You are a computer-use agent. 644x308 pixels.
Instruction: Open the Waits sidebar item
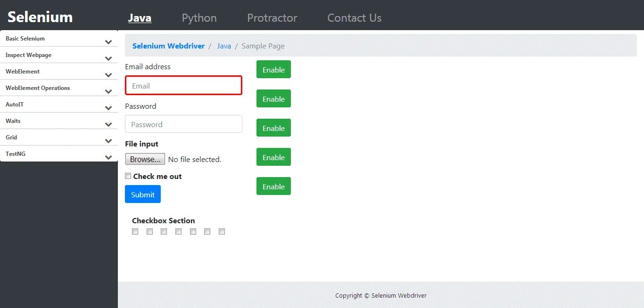coord(59,121)
